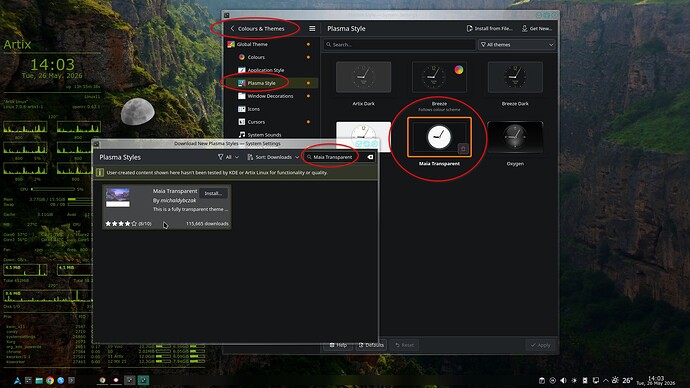690x388 pixels.
Task: Click the Defaults button
Action: tap(371, 345)
